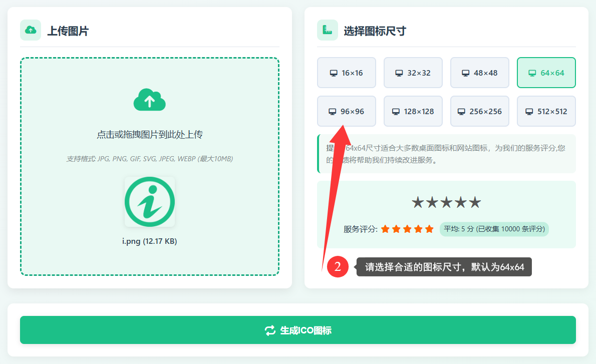Rate five stars in gray star row
This screenshot has height=364, width=596.
(x=475, y=202)
